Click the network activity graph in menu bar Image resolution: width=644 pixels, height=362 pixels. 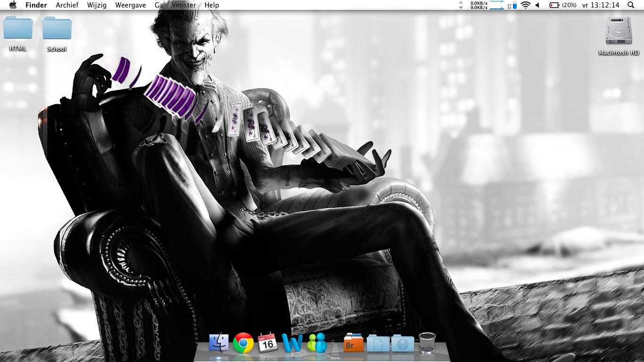pyautogui.click(x=497, y=5)
